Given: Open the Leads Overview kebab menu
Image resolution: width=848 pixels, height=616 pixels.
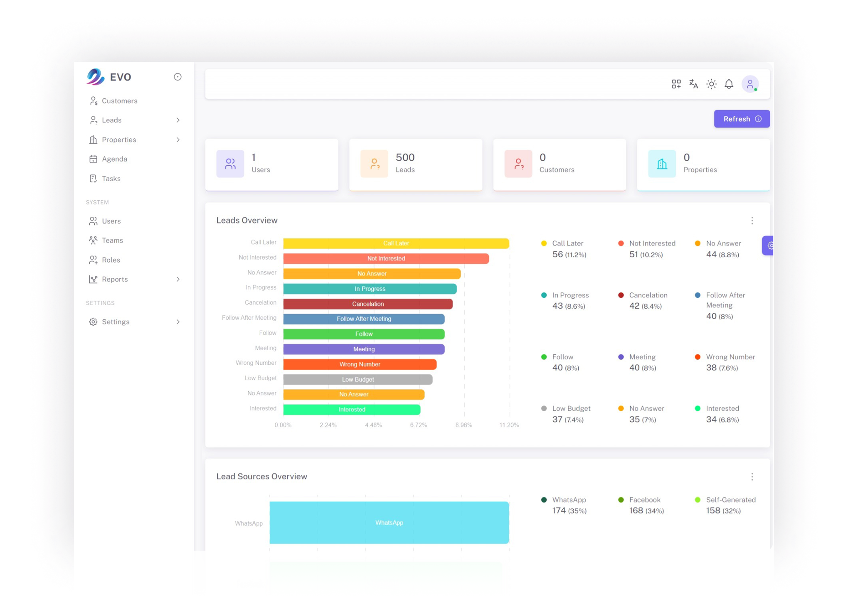Looking at the screenshot, I should tap(752, 221).
